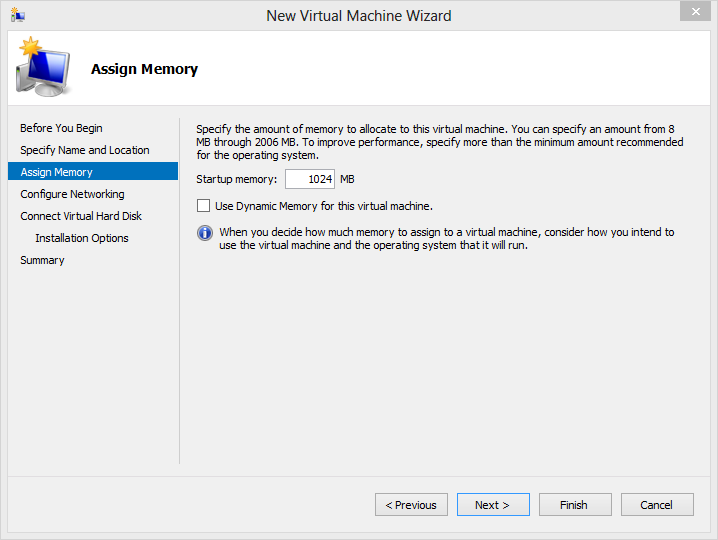Screen dimensions: 718x540
Task: Cancel the virtual machine wizard
Action: 656,505
